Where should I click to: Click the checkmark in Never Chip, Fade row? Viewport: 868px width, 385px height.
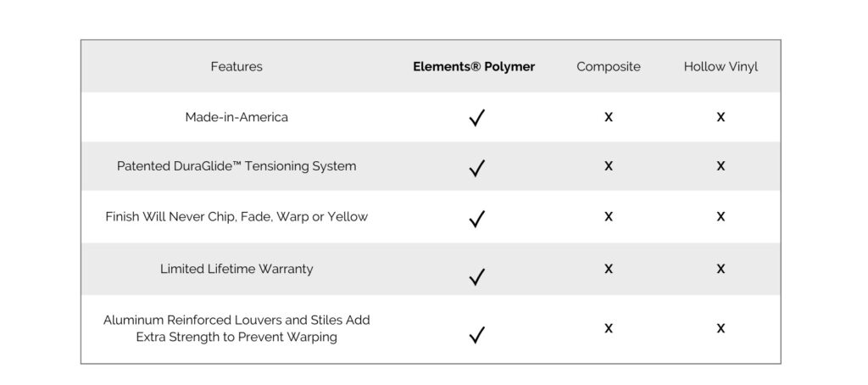click(x=476, y=218)
